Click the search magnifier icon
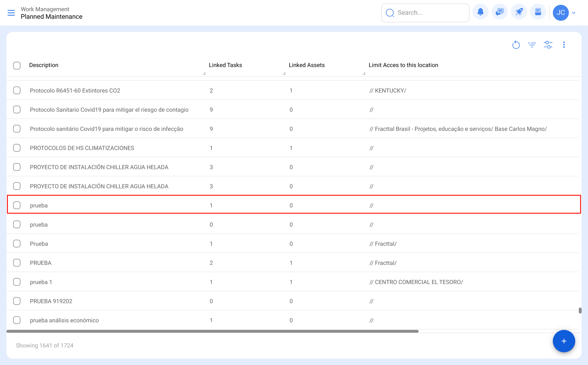 coord(390,13)
